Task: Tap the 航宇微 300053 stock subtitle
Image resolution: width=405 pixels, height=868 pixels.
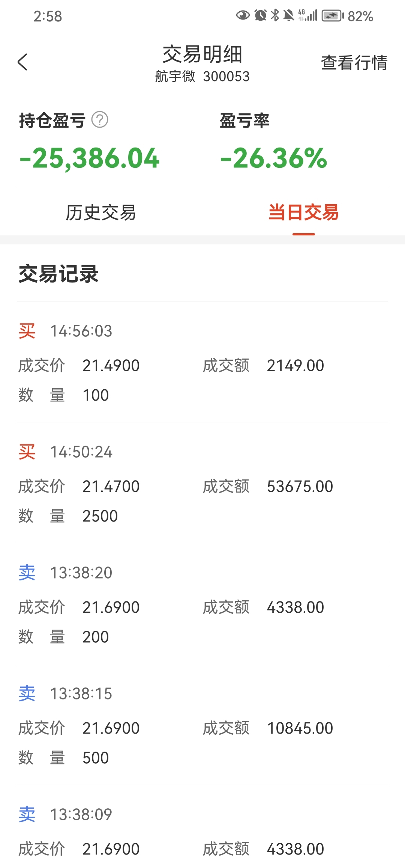Action: 202,77
